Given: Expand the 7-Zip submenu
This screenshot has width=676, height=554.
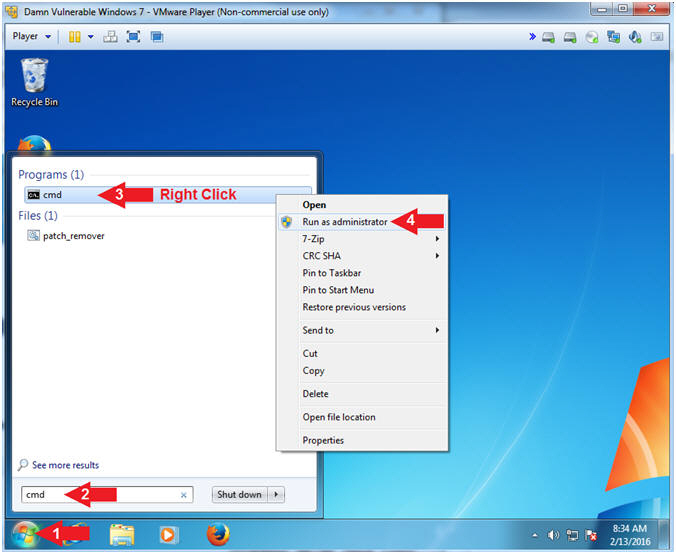Looking at the screenshot, I should tap(362, 239).
